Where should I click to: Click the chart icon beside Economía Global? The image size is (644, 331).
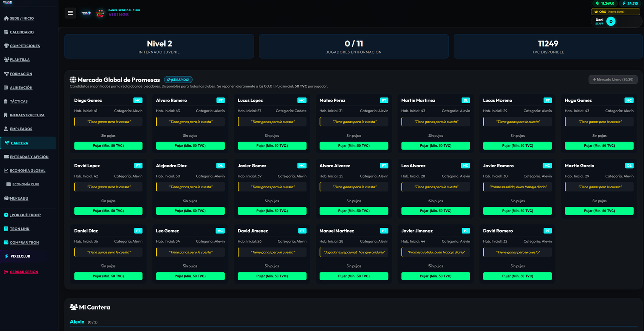click(x=6, y=170)
